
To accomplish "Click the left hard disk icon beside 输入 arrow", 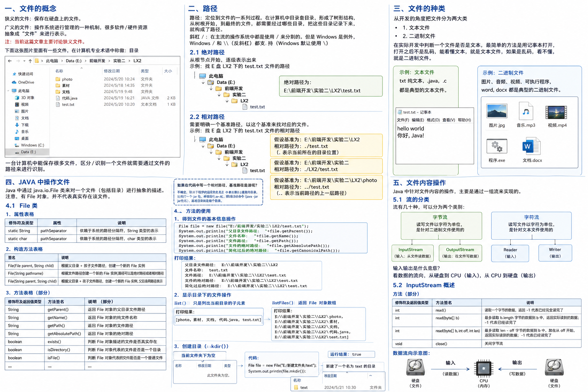I will [x=415, y=367].
